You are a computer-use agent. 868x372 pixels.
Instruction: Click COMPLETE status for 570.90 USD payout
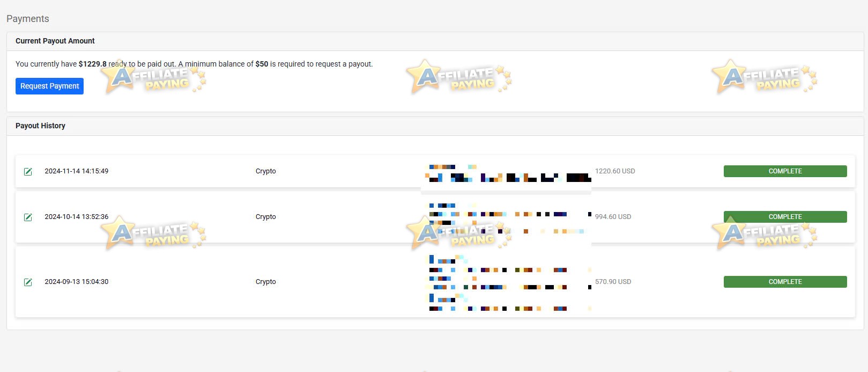tap(785, 282)
